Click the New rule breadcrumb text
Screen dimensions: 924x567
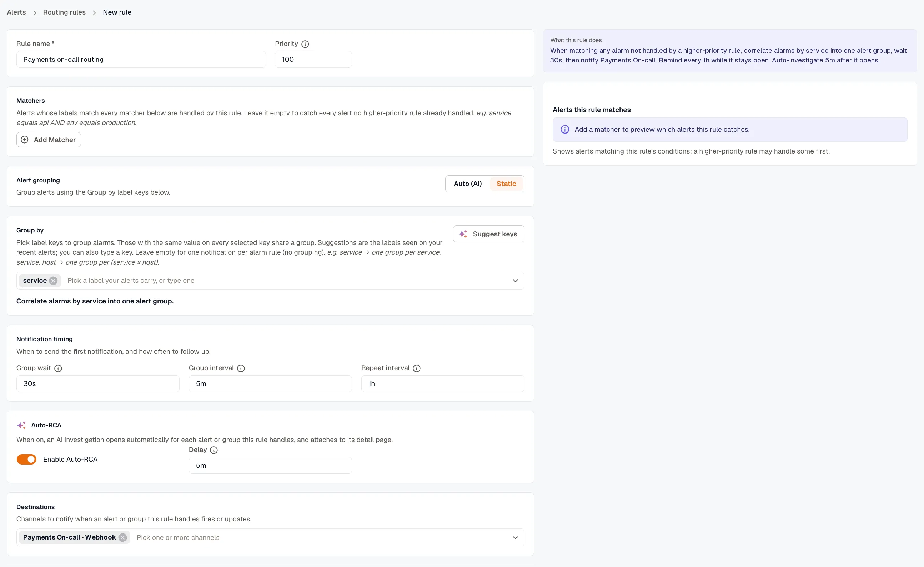pyautogui.click(x=117, y=12)
